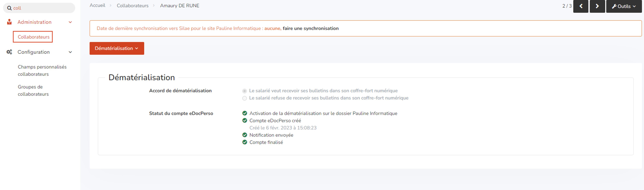Select 'Le salarié refuse de recevoir' radio

click(x=244, y=98)
